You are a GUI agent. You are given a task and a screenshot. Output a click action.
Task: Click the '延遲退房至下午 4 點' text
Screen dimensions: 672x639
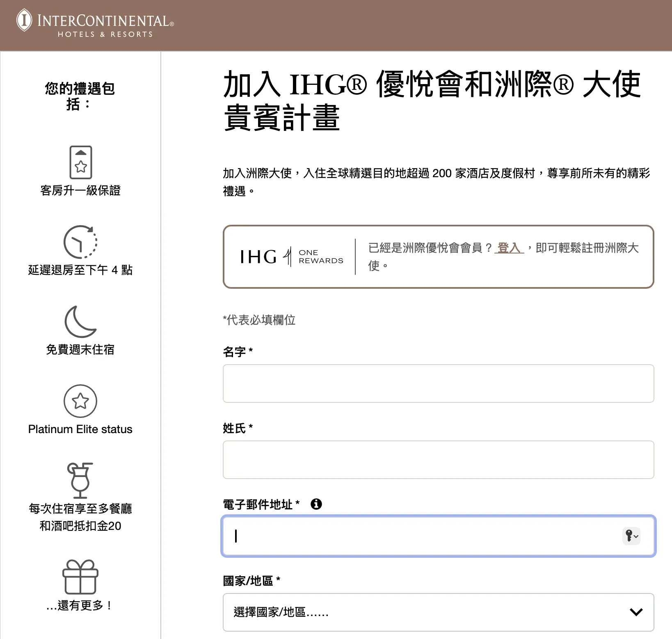click(x=80, y=270)
